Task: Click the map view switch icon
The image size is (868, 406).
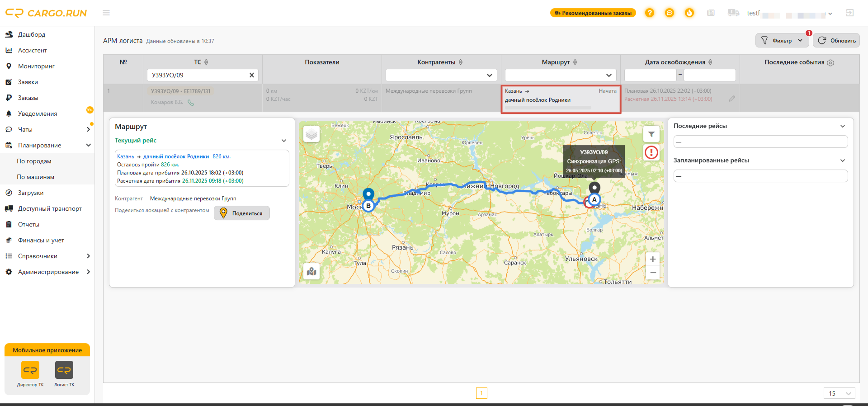Action: click(311, 271)
